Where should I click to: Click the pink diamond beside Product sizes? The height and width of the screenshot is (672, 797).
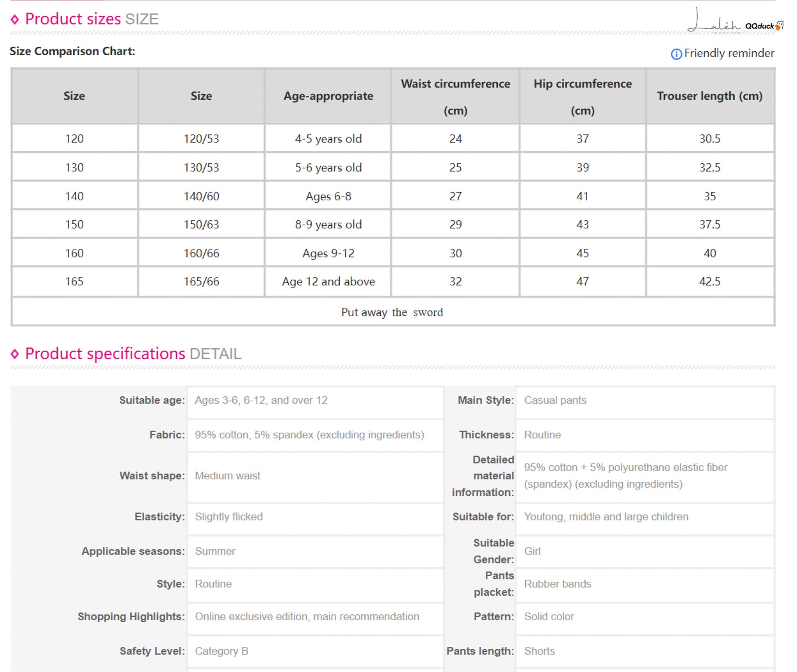15,19
